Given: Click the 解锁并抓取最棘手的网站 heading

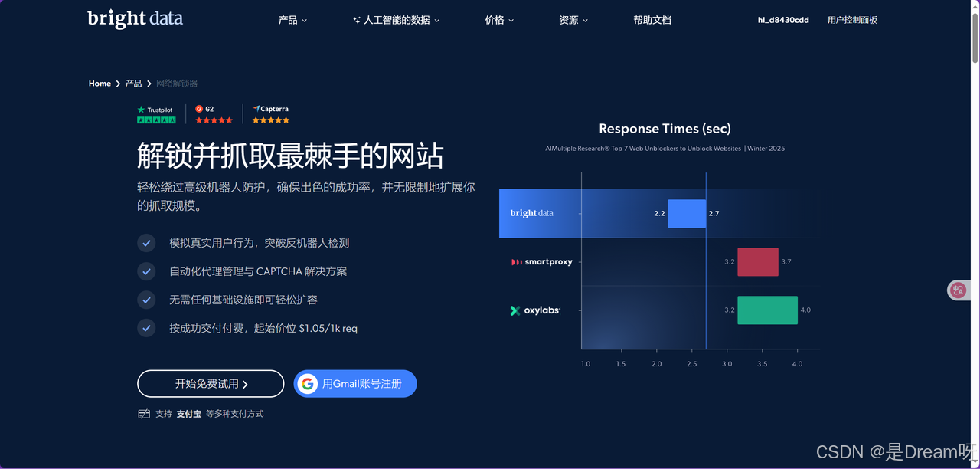Looking at the screenshot, I should click(290, 156).
